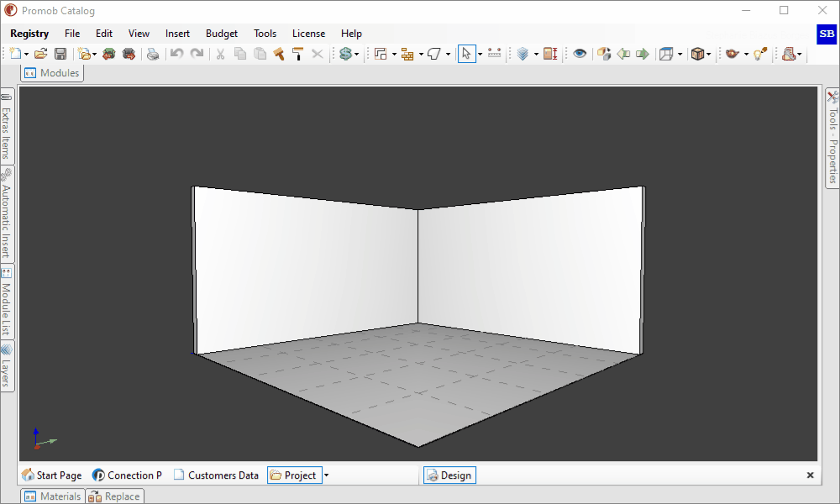Open the wireframe cube dropdown arrow

coord(680,54)
